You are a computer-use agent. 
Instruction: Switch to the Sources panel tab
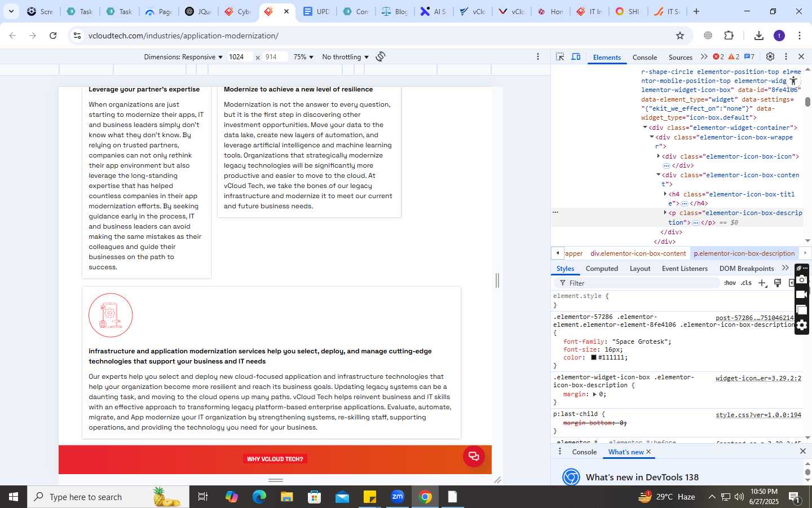click(680, 58)
